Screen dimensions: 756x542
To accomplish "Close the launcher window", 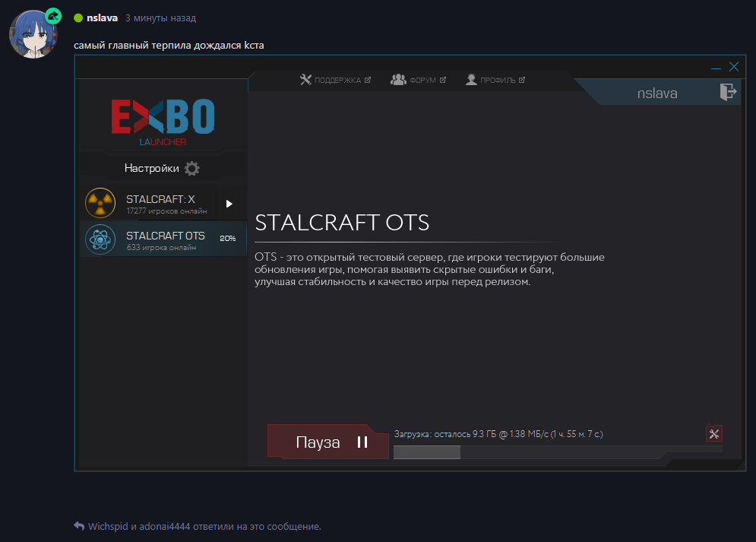I will (x=734, y=67).
